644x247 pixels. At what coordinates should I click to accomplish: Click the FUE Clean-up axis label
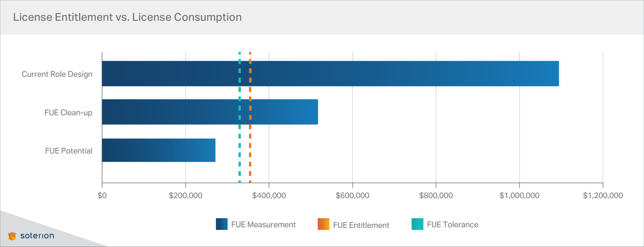click(x=68, y=113)
